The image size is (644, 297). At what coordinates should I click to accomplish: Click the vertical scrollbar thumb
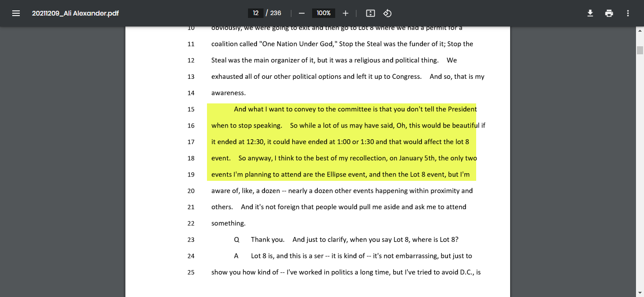tap(640, 50)
